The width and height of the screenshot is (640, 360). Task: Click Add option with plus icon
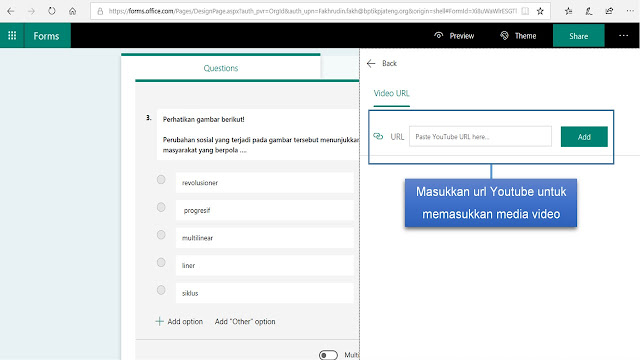(179, 322)
